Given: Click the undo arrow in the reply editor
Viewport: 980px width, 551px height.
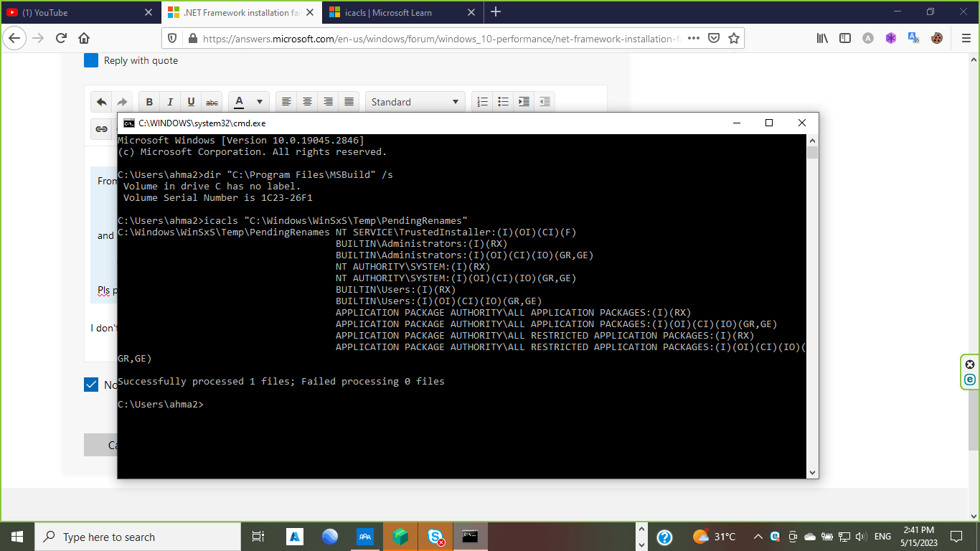Looking at the screenshot, I should [x=102, y=102].
